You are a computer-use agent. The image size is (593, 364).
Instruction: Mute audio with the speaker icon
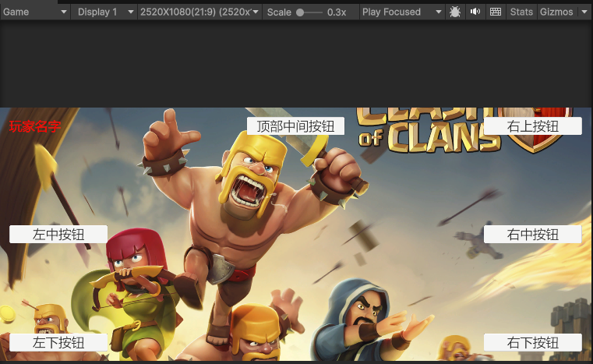475,12
